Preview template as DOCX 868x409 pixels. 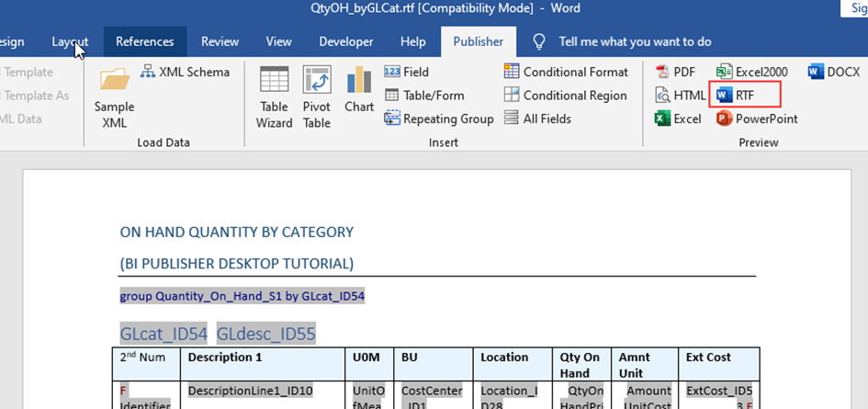tap(834, 72)
